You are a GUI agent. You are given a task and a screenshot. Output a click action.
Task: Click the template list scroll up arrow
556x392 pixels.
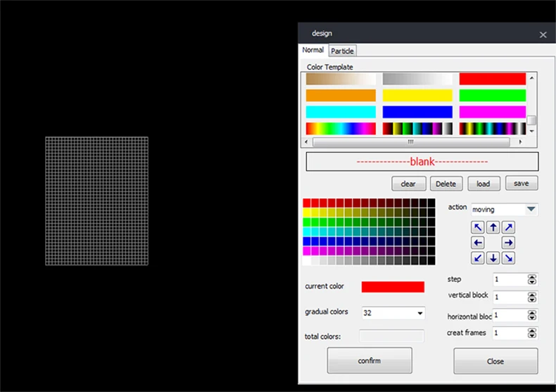(531, 78)
